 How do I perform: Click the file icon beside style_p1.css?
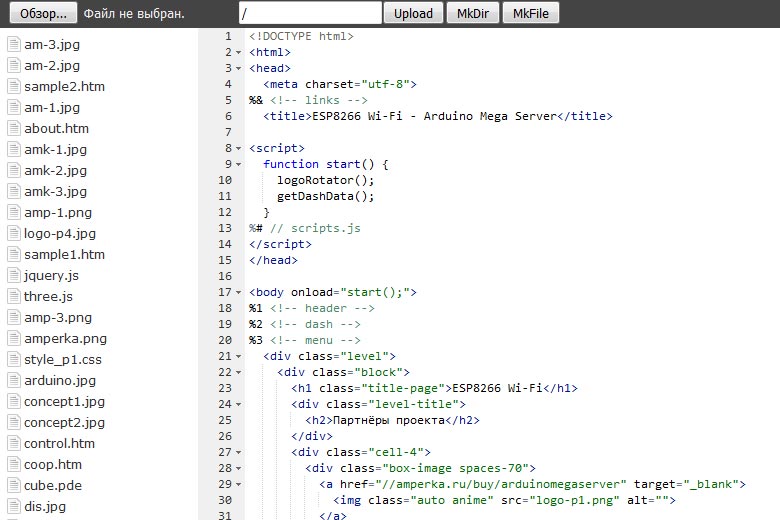coord(14,359)
